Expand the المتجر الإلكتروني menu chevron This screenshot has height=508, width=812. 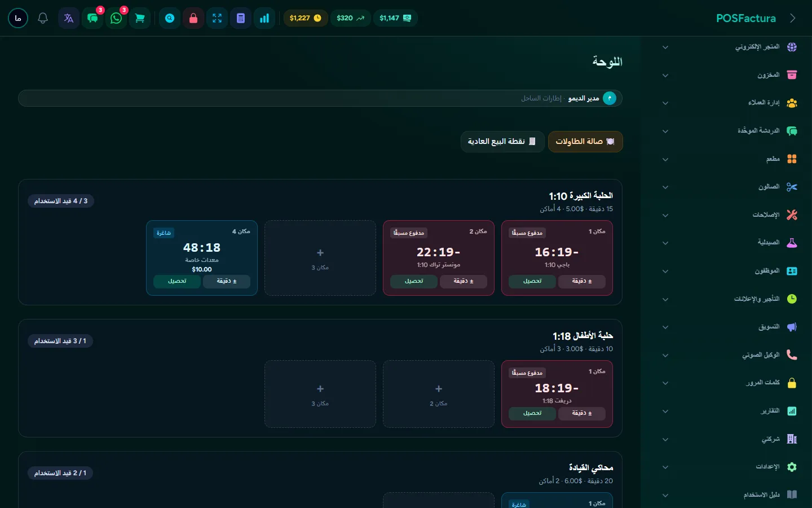tap(665, 47)
